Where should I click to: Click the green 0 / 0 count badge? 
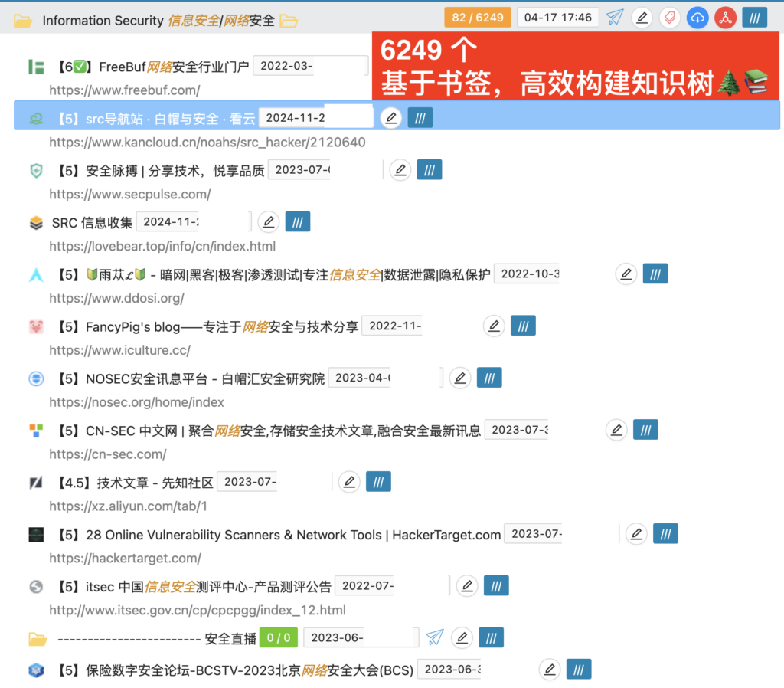tap(279, 638)
